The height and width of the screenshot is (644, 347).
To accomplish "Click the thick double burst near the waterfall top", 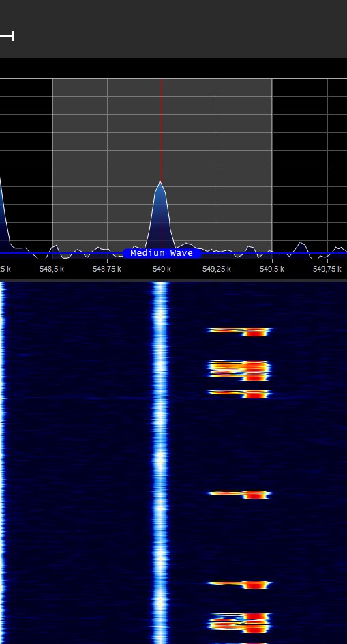I will pos(240,370).
